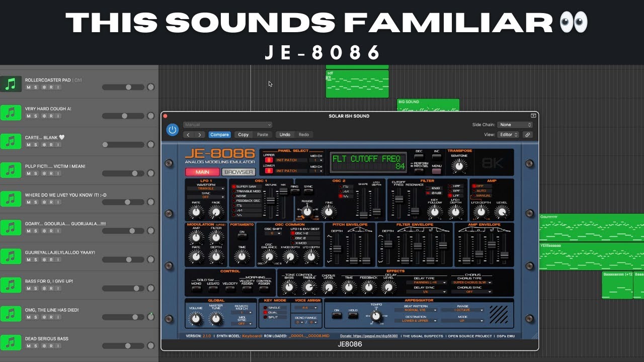The width and height of the screenshot is (644, 362).
Task: Select the VERY HARD COUGH A! track icon
Action: click(x=11, y=113)
